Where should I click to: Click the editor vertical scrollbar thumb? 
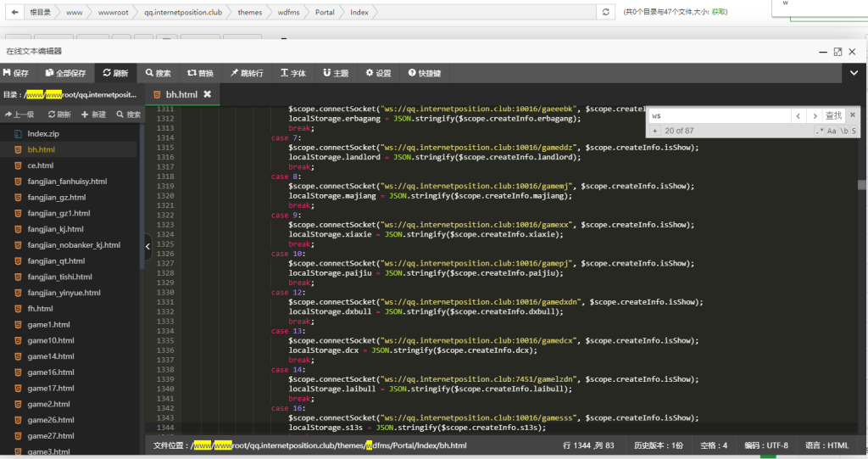tap(862, 185)
